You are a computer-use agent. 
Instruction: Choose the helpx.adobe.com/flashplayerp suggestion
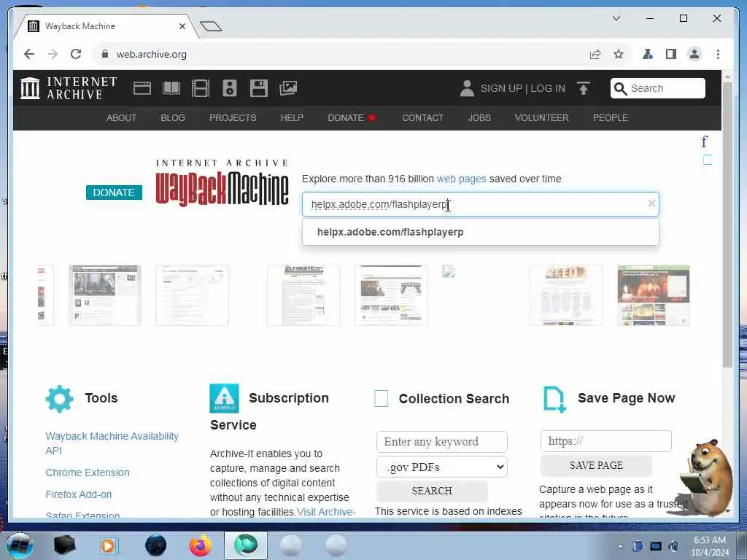click(480, 232)
